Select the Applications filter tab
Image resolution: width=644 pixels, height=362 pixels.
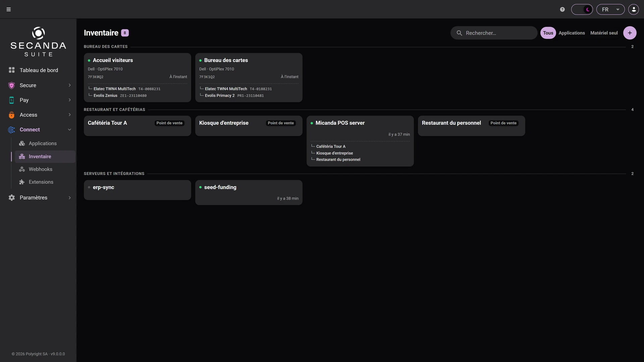572,33
